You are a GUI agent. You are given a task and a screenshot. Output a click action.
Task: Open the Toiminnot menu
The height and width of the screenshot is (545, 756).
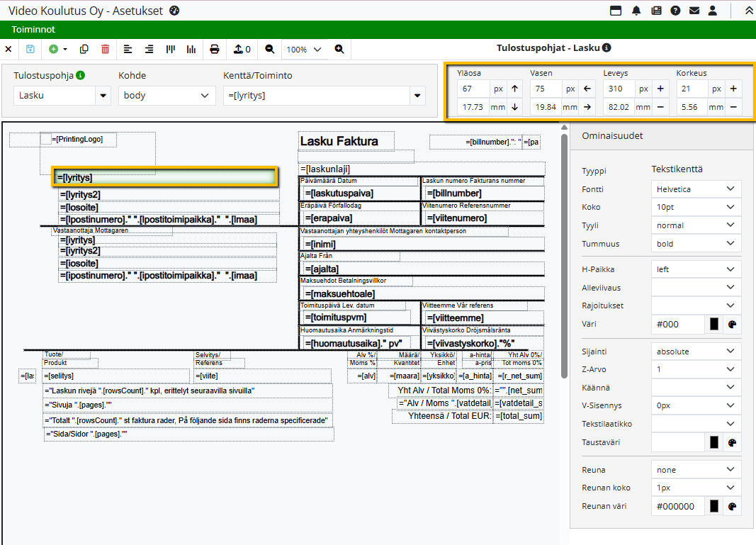tap(33, 30)
